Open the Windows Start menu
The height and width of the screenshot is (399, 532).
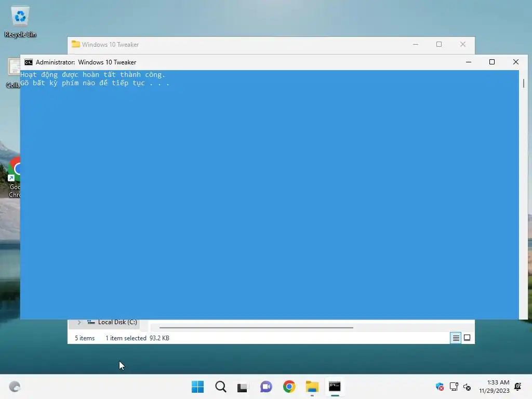pyautogui.click(x=197, y=387)
